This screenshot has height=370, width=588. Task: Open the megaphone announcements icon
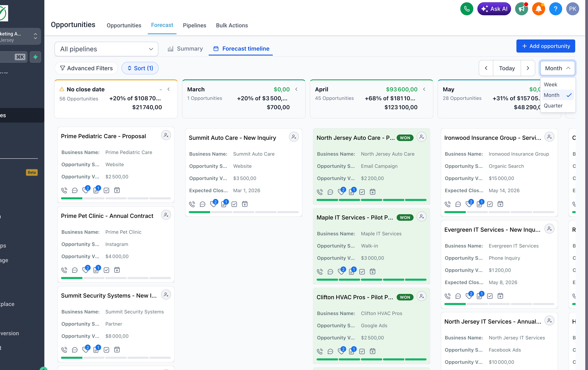(521, 9)
